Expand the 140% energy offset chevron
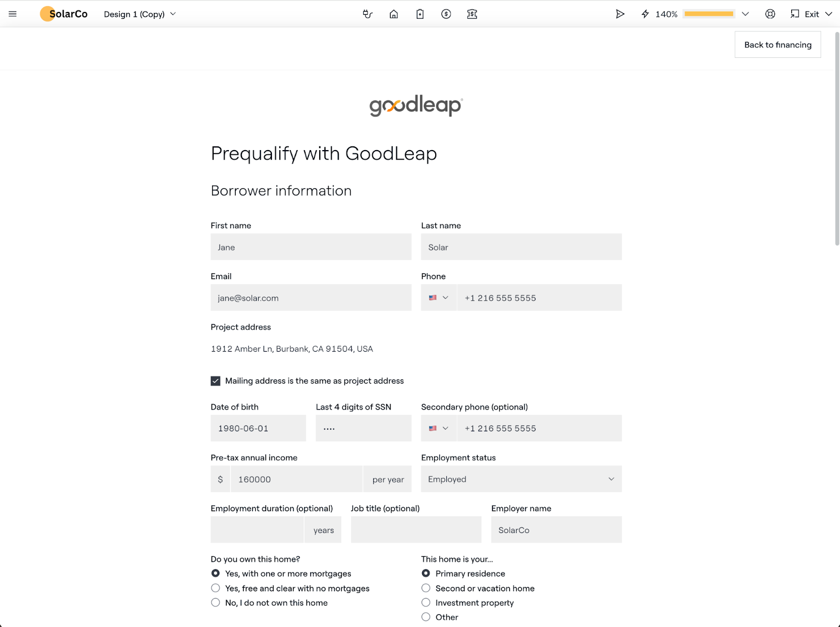Screen dimensions: 840x627 click(745, 14)
